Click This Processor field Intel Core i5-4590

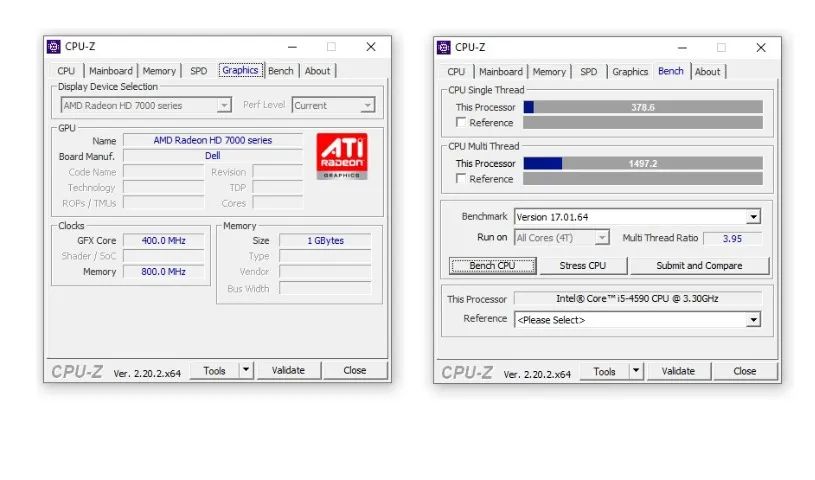tap(638, 299)
